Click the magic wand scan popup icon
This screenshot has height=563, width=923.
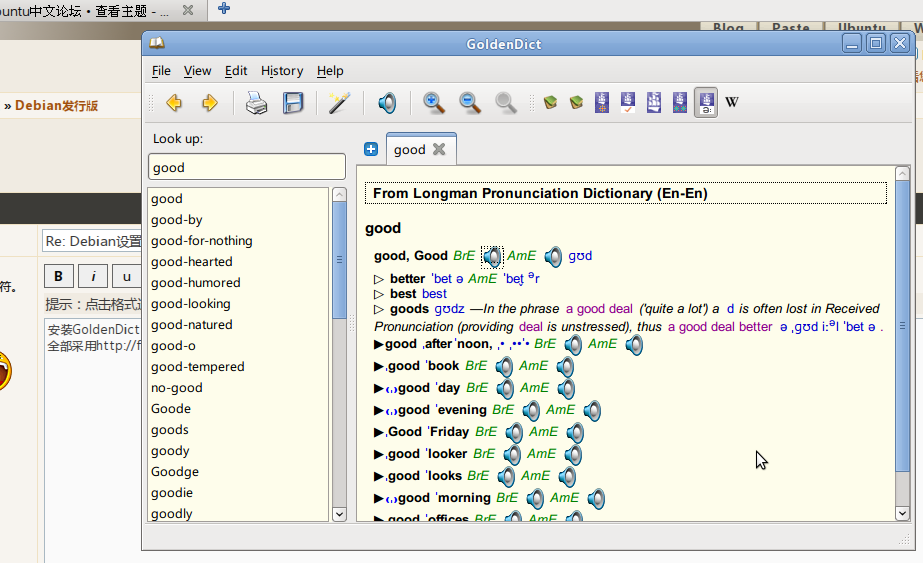tap(339, 103)
